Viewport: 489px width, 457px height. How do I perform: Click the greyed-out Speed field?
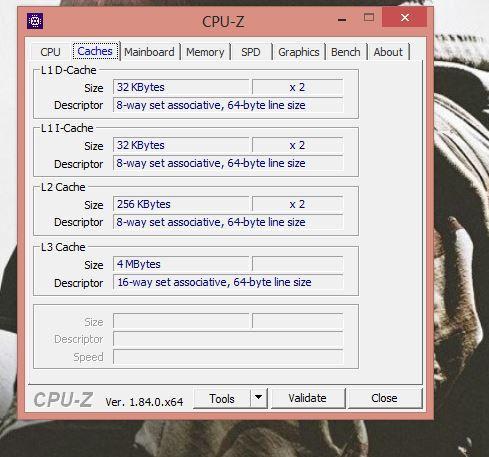[x=228, y=357]
